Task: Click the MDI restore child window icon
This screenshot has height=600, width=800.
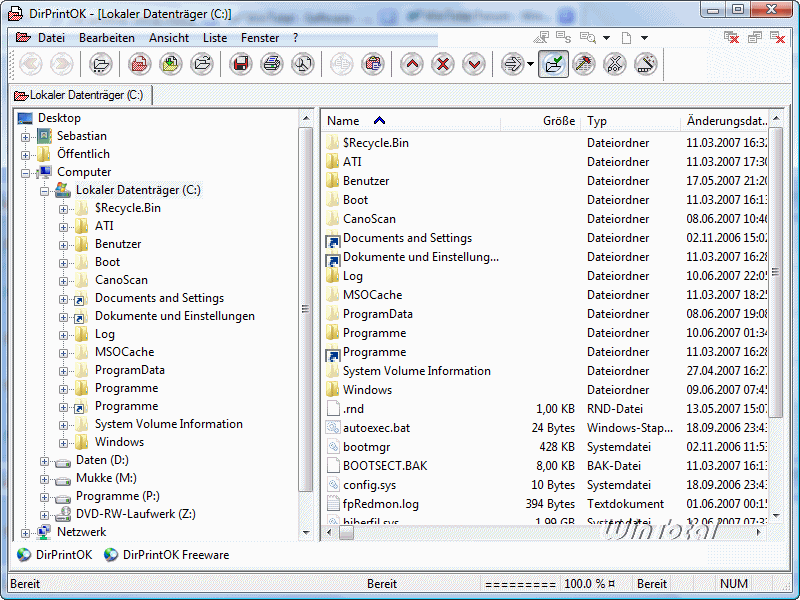Action: 755,38
